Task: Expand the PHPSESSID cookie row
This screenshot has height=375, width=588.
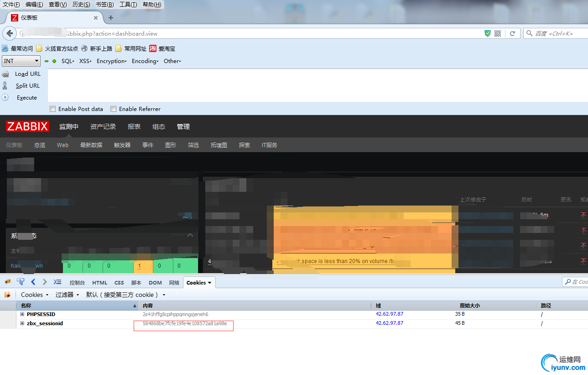Action: pyautogui.click(x=22, y=314)
